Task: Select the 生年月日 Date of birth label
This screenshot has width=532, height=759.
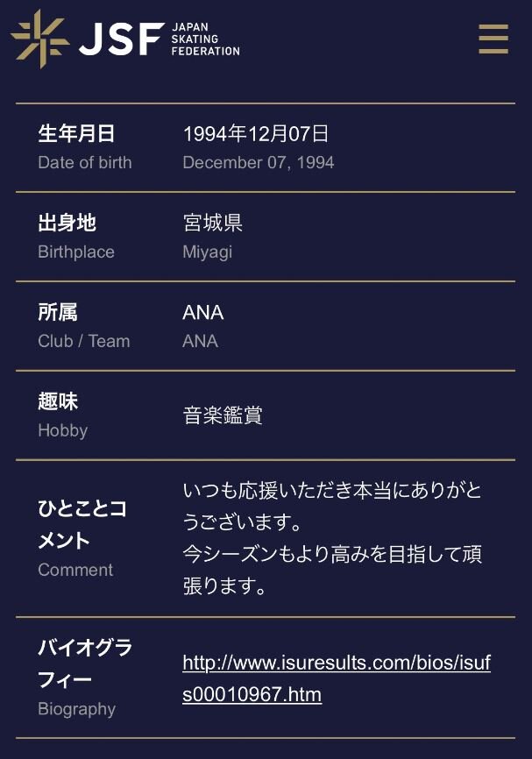Action: coord(85,147)
